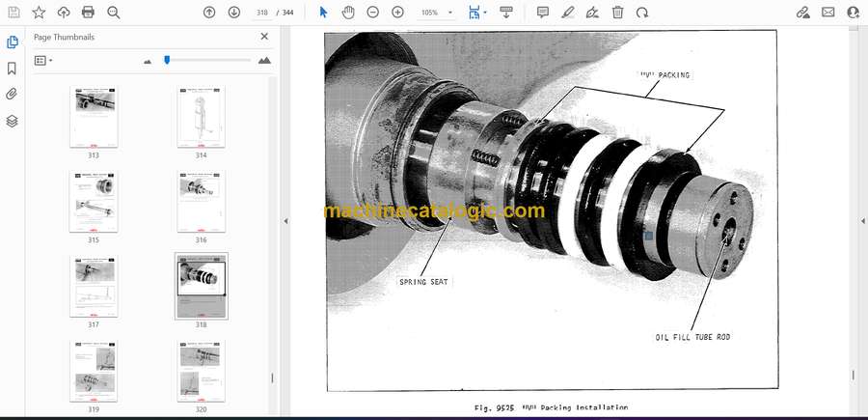Screen dimensions: 868x420
Task: Click the Fig. 9525 caption text
Action: (x=551, y=407)
